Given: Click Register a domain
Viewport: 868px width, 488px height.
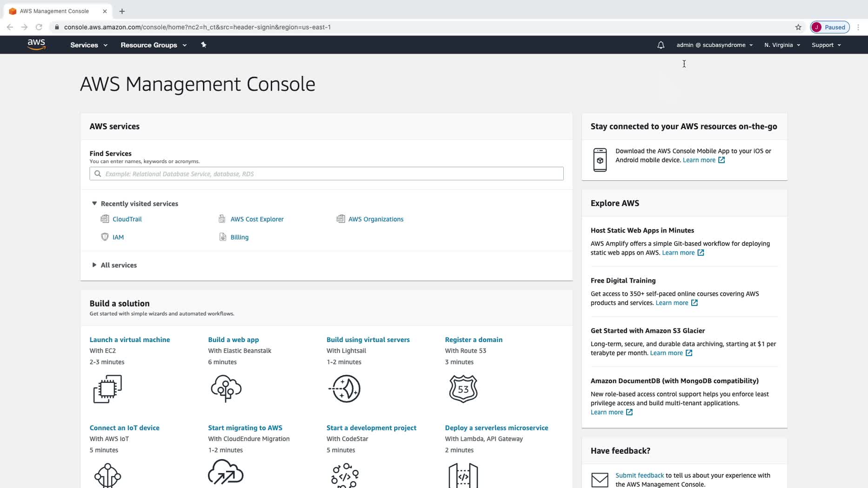Looking at the screenshot, I should click(x=474, y=340).
